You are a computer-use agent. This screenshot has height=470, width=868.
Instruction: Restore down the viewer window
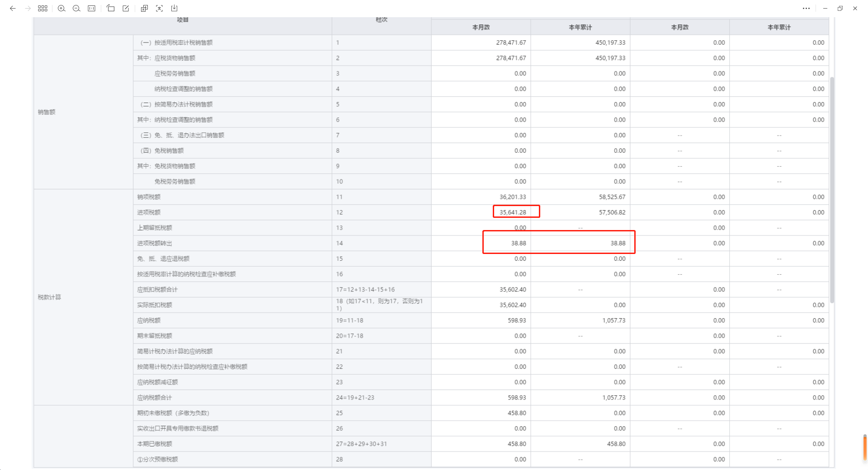840,8
